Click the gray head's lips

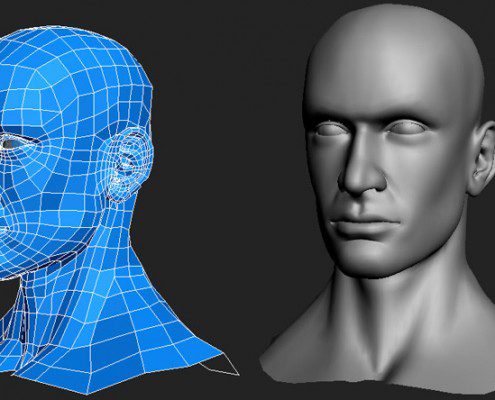(x=364, y=226)
